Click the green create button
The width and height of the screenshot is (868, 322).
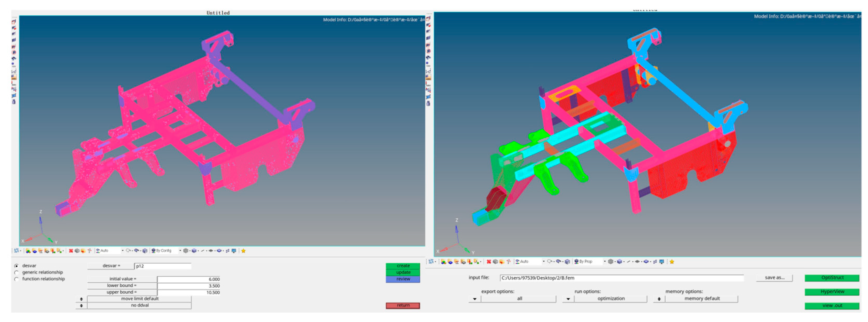(x=403, y=266)
